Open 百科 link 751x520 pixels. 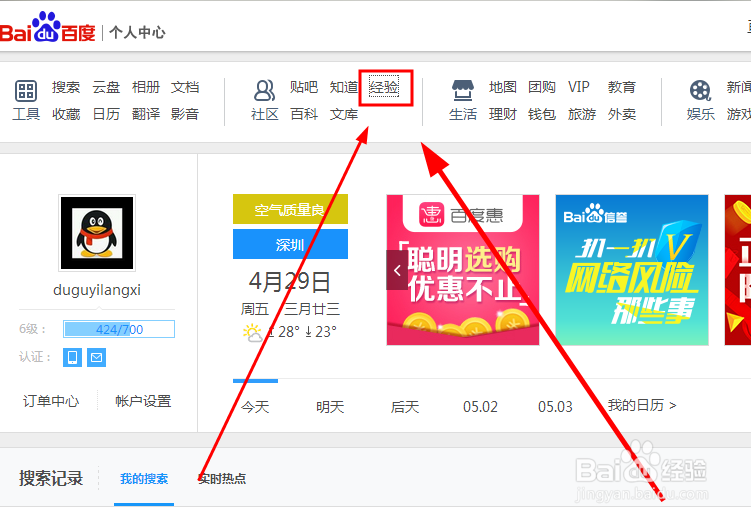coord(304,114)
